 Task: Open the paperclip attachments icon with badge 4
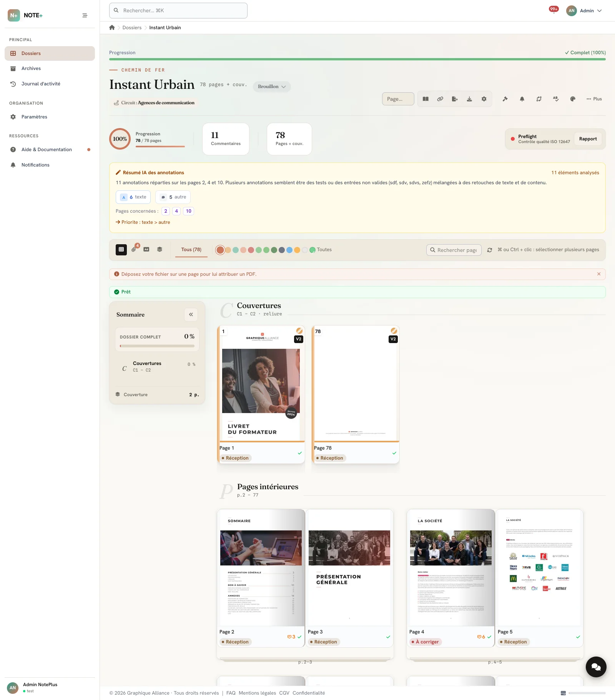(x=134, y=249)
